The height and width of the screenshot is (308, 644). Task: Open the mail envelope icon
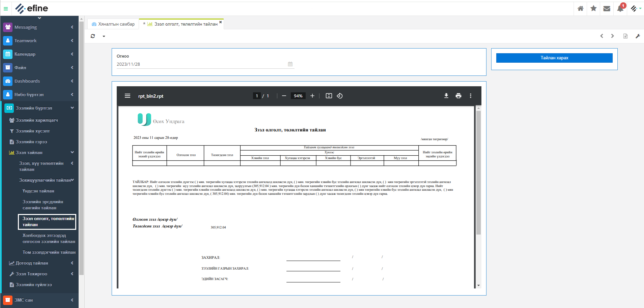click(607, 8)
